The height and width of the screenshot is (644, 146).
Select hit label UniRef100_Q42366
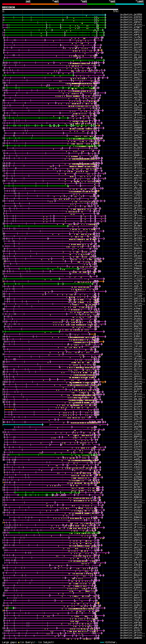coord(131,615)
